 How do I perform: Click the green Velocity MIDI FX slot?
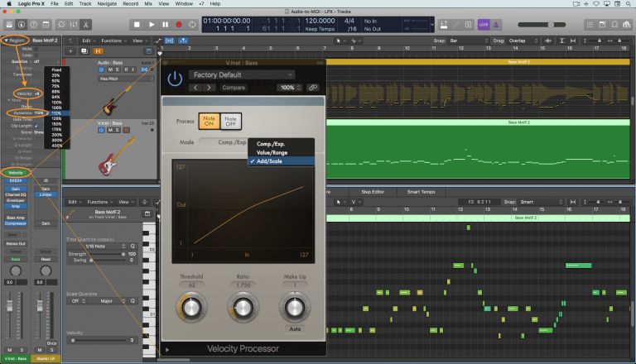click(16, 173)
